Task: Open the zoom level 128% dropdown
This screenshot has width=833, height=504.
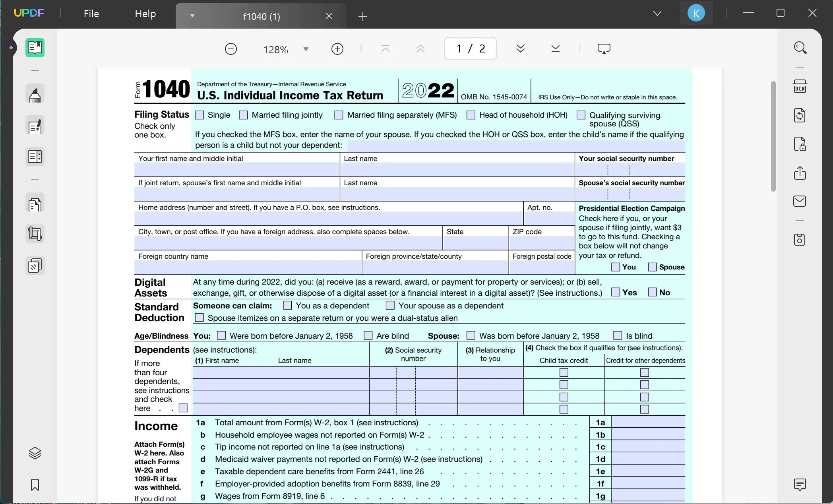Action: pos(306,49)
